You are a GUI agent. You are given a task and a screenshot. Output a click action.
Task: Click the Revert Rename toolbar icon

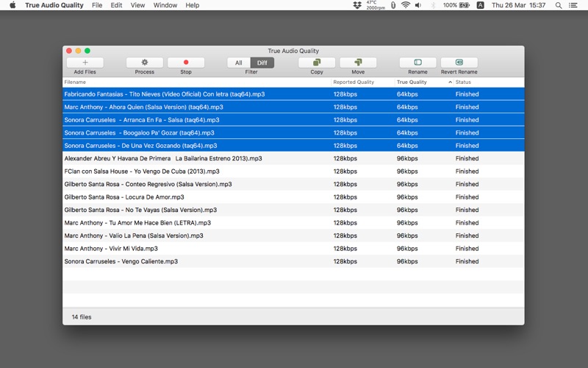pyautogui.click(x=459, y=63)
